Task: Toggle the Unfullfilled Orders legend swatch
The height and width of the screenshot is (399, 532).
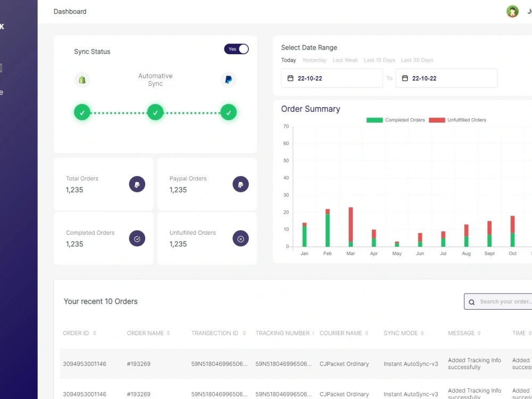Action: tap(437, 120)
